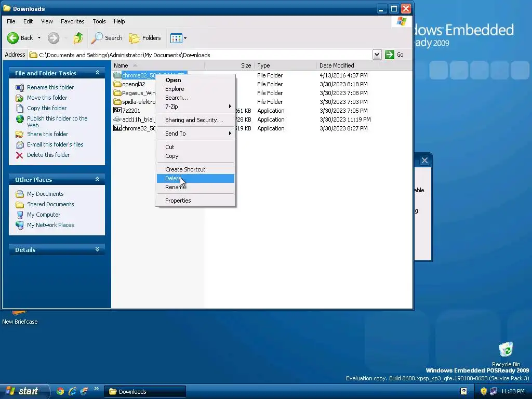Click Share this folder link
This screenshot has width=532, height=399.
[x=47, y=134]
